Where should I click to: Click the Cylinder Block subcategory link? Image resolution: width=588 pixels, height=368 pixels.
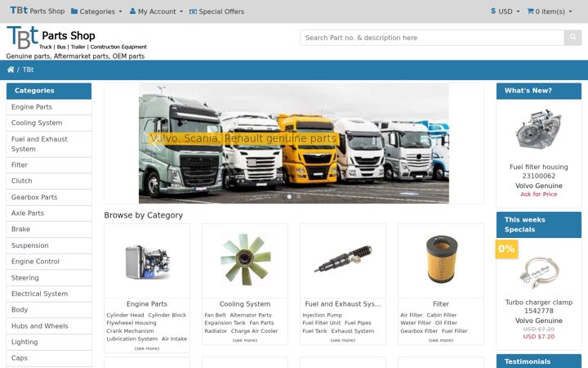(x=167, y=315)
